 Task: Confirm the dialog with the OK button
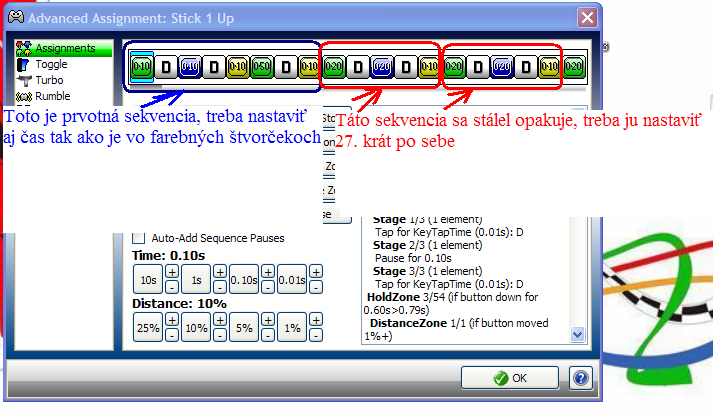click(x=509, y=379)
